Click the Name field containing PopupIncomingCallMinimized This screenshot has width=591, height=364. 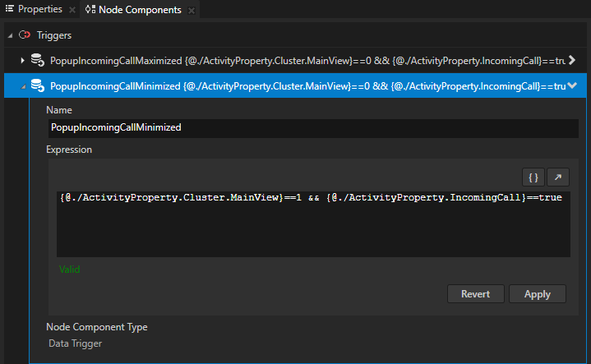coord(312,128)
